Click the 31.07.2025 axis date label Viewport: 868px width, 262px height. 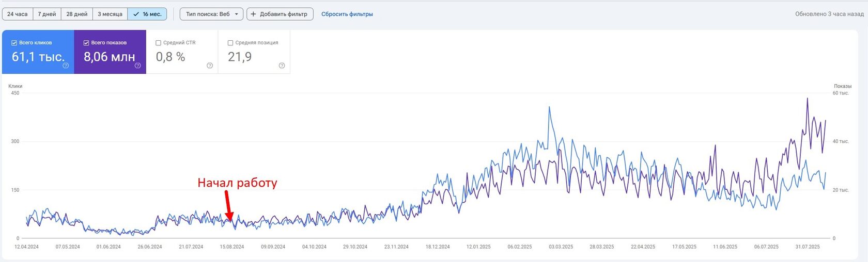click(x=808, y=247)
